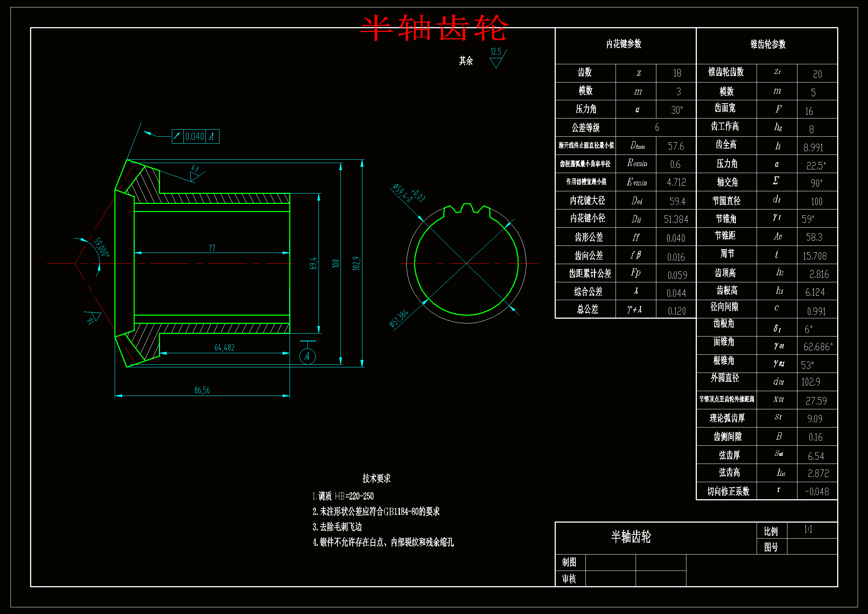Image resolution: width=868 pixels, height=614 pixels.
Task: Select the 58.3 节锥距 value
Action: click(x=814, y=237)
